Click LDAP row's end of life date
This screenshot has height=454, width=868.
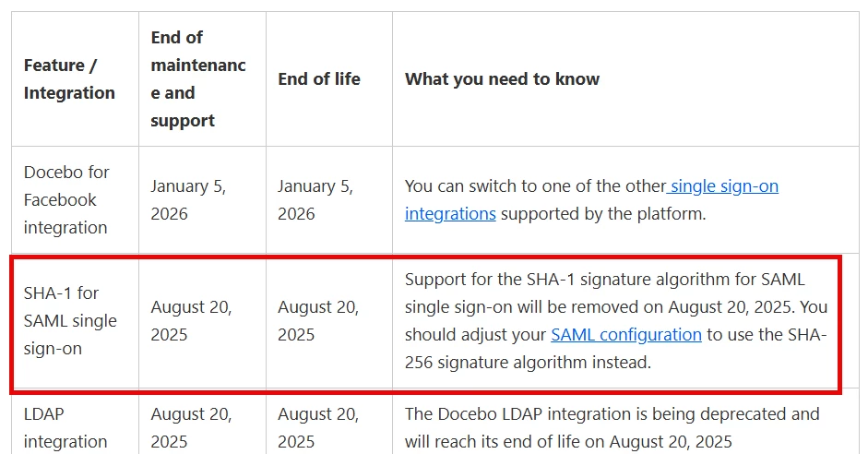318,428
